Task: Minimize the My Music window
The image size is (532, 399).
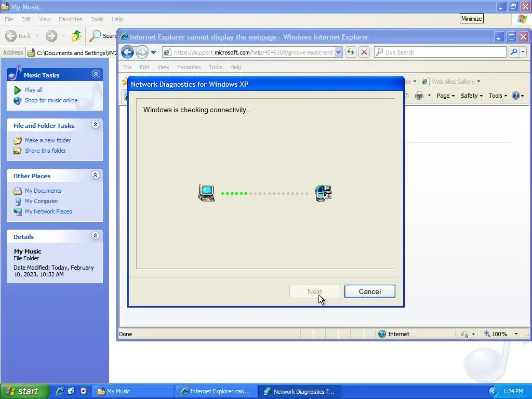Action: tap(501, 6)
